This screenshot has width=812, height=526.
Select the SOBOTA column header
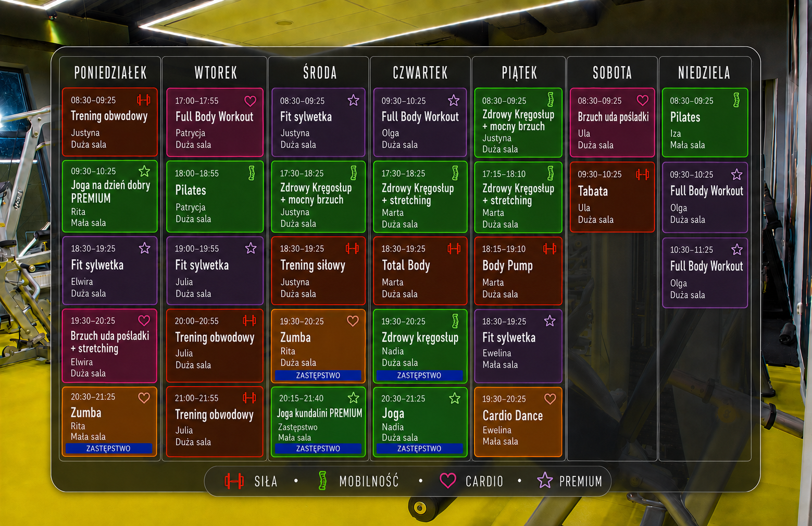(x=612, y=72)
